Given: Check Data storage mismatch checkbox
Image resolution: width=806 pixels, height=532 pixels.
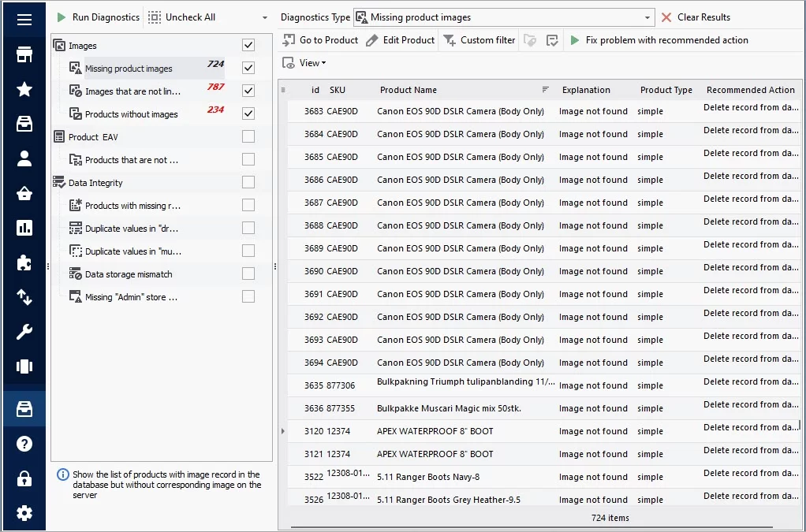Looking at the screenshot, I should pos(248,273).
